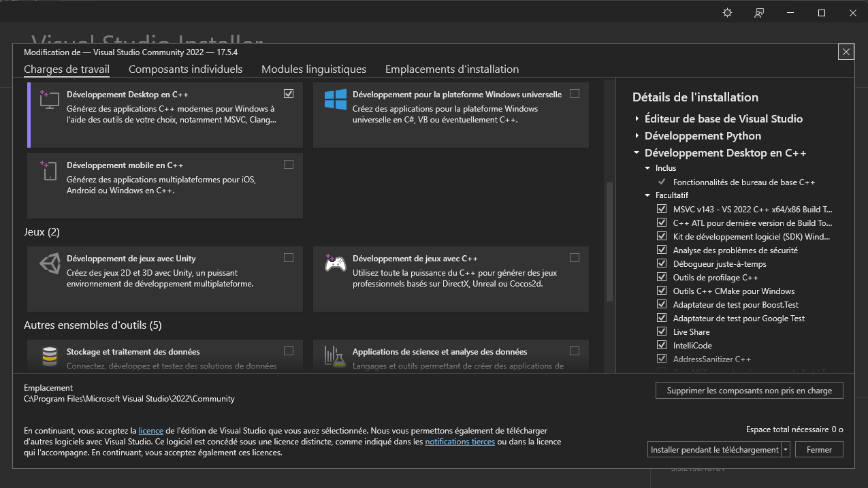Check Stockage et traitement des données workload
Viewport: 868px width, 488px height.
(289, 351)
